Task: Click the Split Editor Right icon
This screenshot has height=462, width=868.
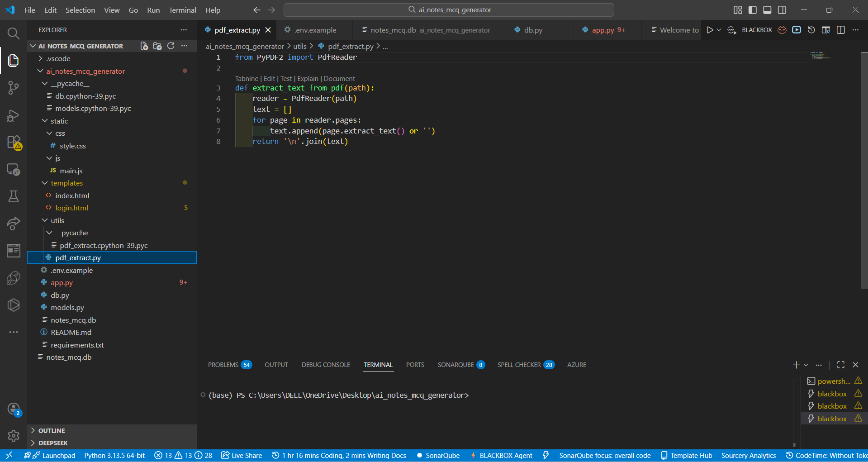Action: 840,30
